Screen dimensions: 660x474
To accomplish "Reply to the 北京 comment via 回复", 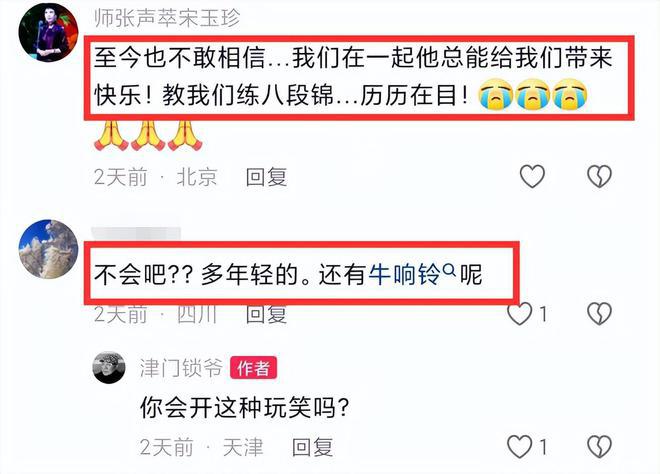I will [266, 177].
